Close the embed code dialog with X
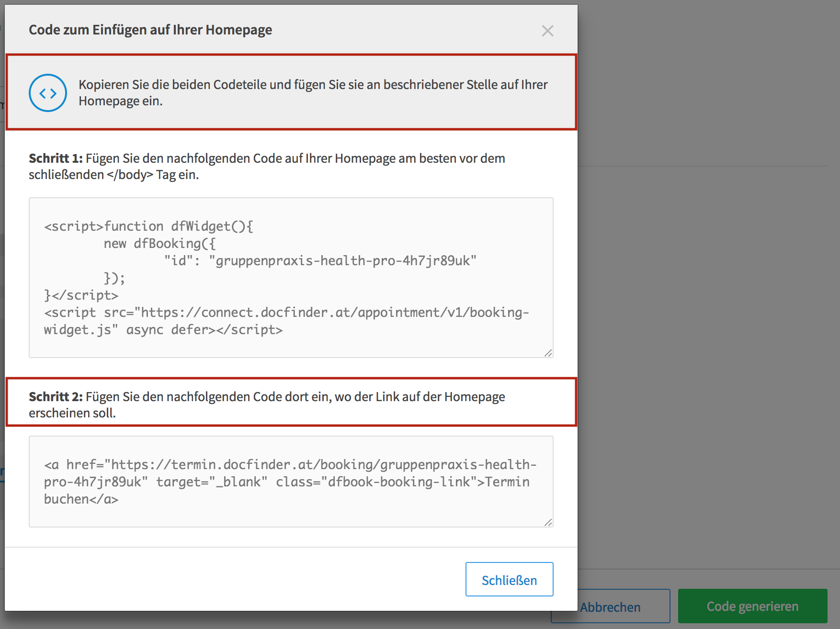The image size is (840, 629). 547,31
